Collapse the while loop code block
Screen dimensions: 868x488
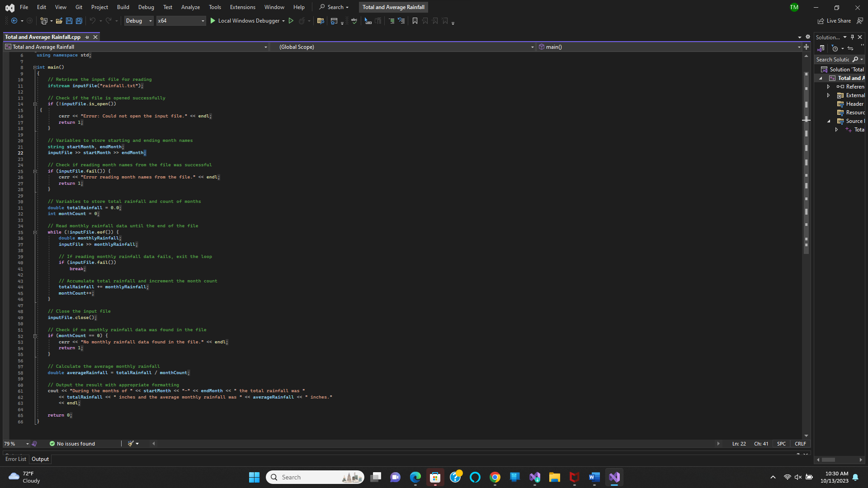coord(35,232)
